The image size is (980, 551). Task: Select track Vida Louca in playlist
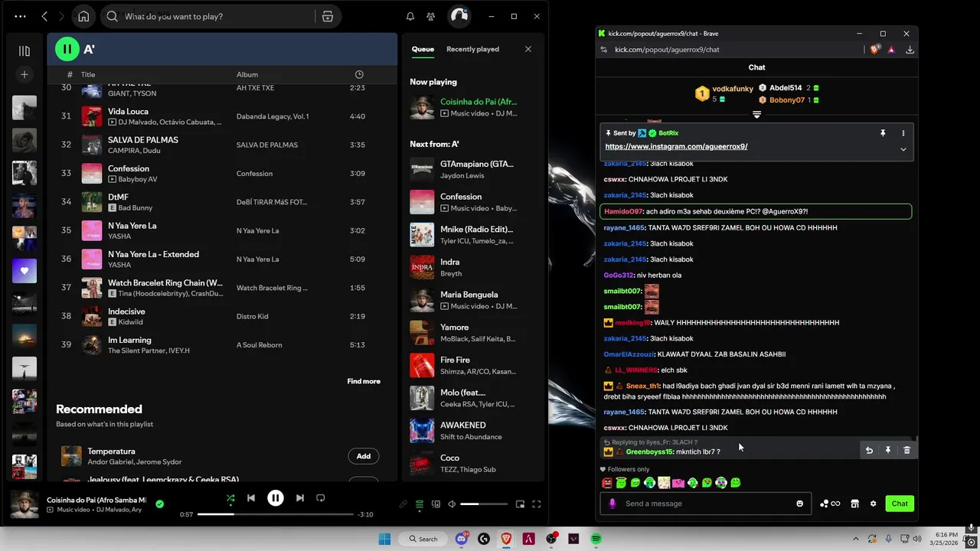[x=222, y=116]
